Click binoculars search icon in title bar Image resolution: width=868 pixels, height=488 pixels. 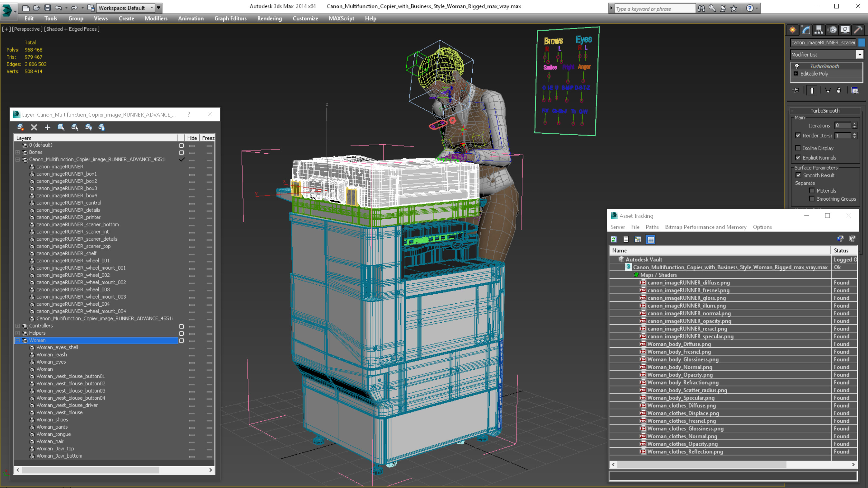701,8
